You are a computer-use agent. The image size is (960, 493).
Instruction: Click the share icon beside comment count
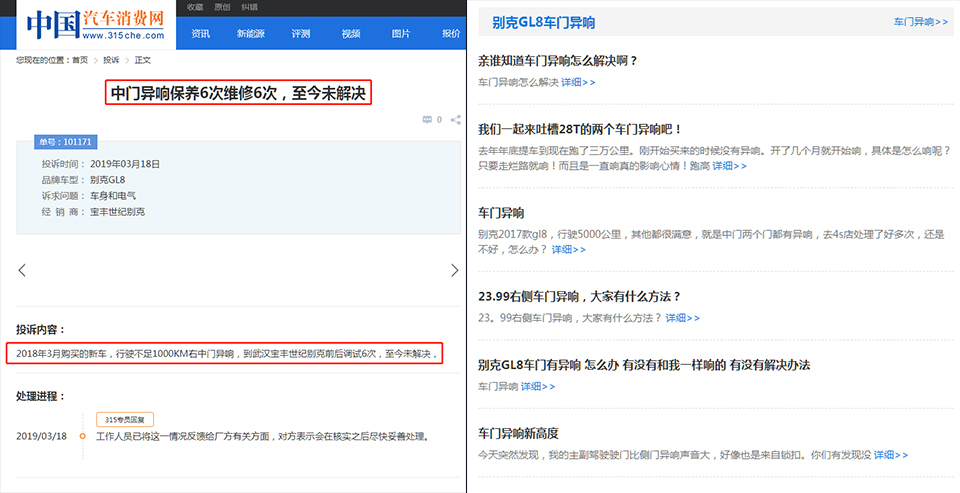coord(456,120)
